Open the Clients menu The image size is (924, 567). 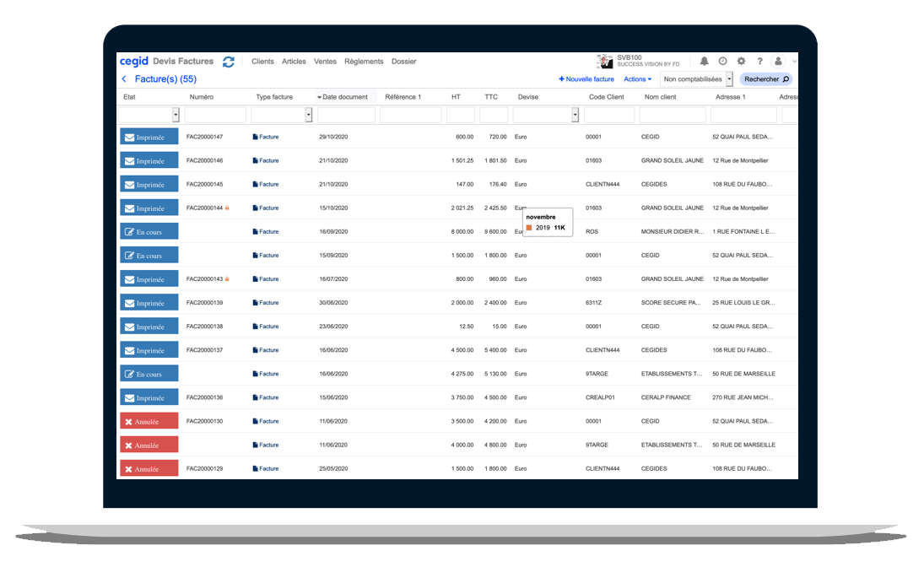[262, 61]
